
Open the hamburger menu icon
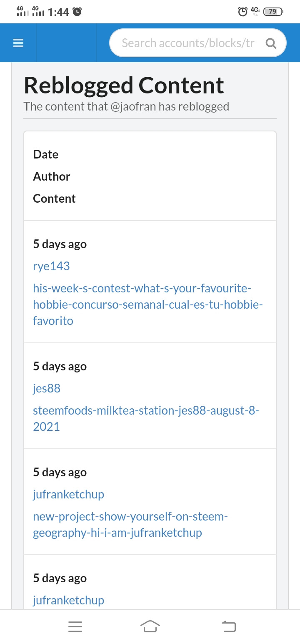coord(18,43)
